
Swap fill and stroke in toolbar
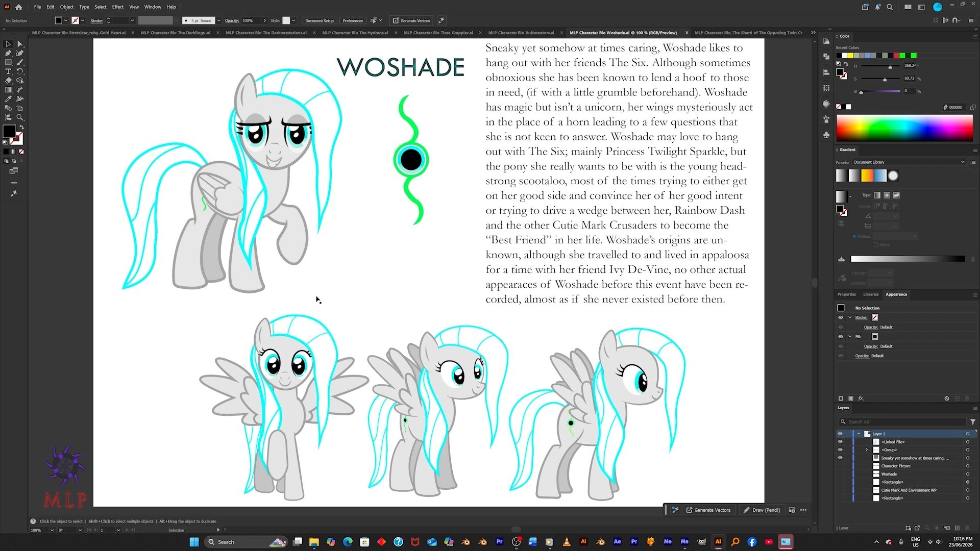pos(21,127)
